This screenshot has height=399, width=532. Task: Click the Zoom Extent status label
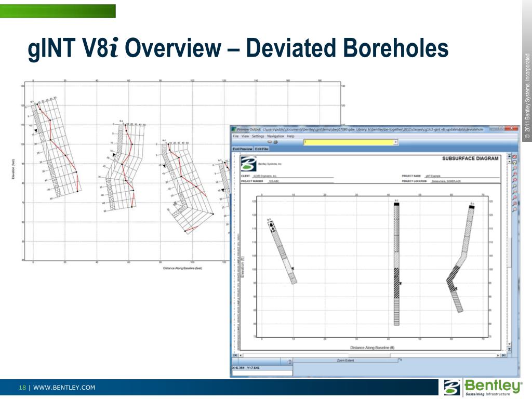(345, 361)
